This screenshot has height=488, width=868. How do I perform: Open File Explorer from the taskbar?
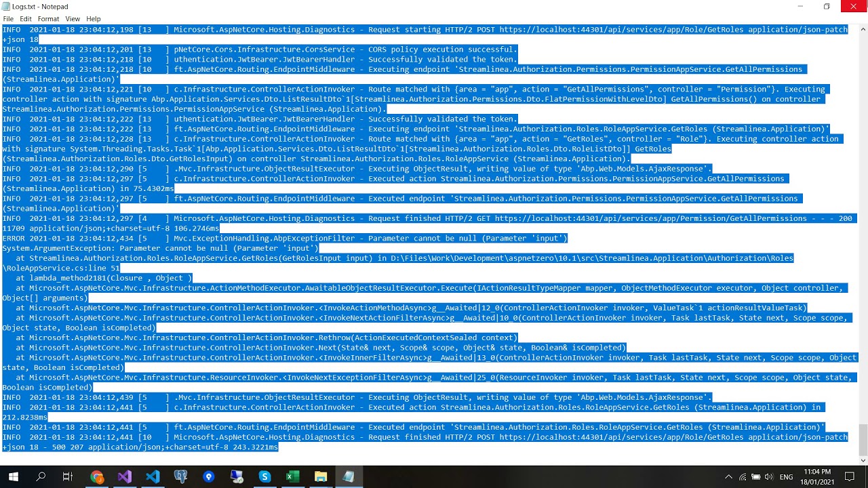point(320,476)
